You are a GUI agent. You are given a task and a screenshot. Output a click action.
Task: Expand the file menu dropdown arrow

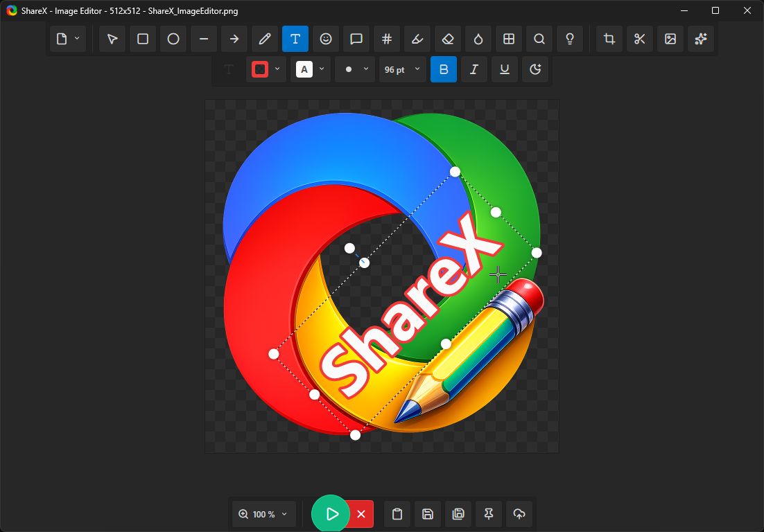coord(77,39)
